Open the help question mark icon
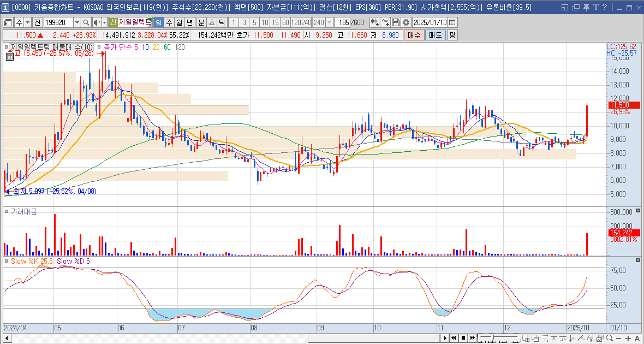This screenshot has width=644, height=344. point(605,7)
